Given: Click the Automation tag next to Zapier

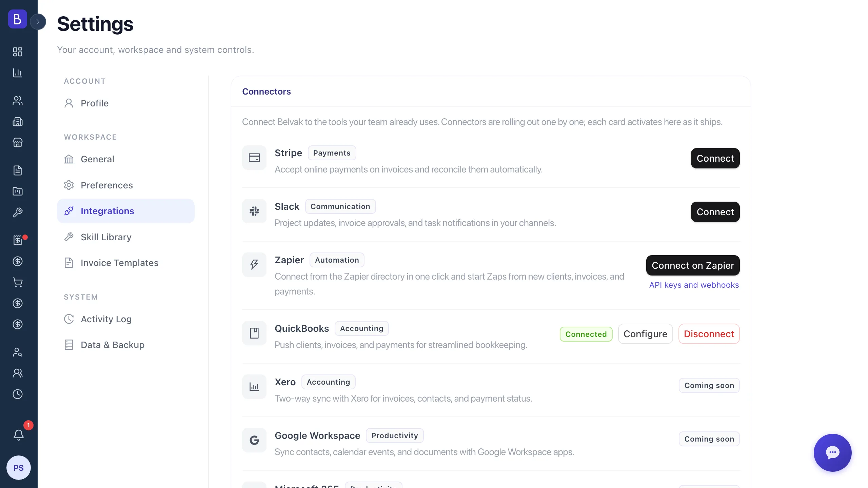Looking at the screenshot, I should (x=337, y=260).
